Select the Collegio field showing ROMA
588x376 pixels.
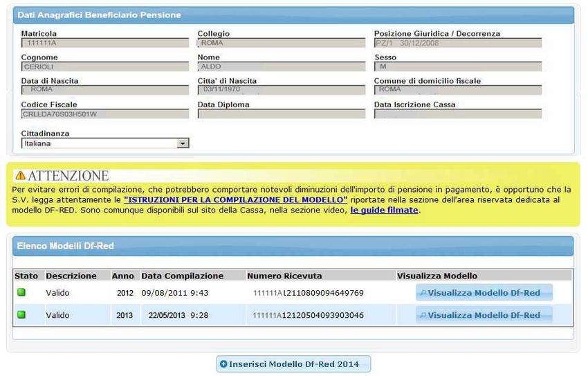(x=281, y=43)
